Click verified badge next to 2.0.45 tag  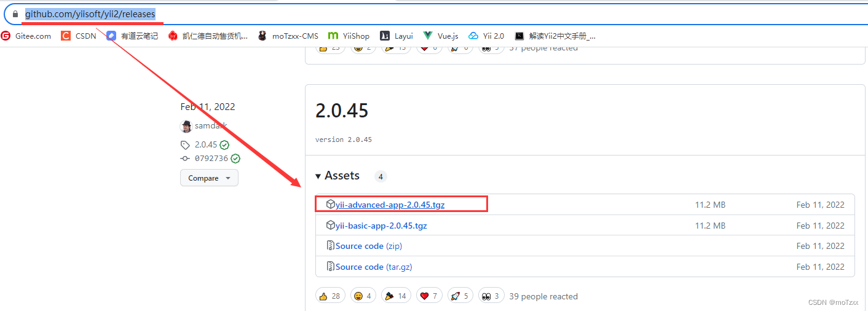224,145
